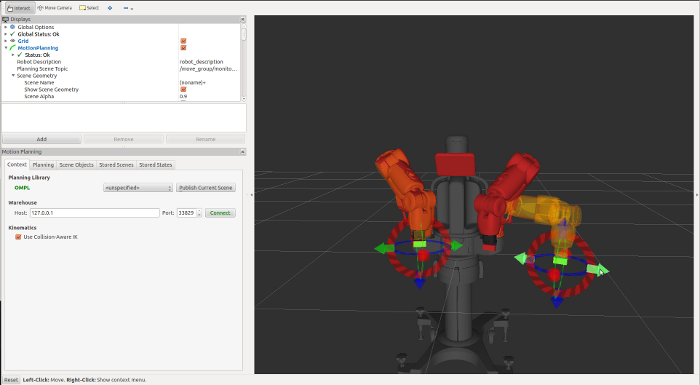Collapse the MotionPlanning display row
This screenshot has height=385, width=700.
coord(5,48)
